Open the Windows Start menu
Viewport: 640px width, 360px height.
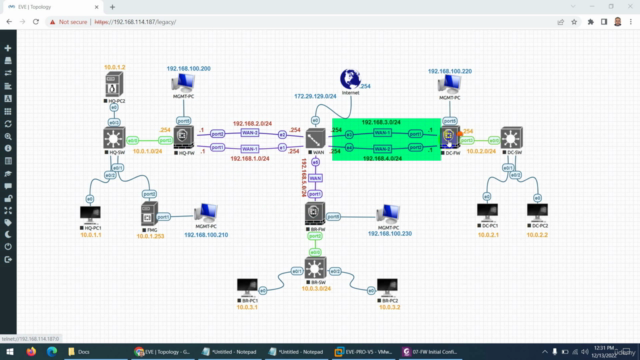point(10,351)
